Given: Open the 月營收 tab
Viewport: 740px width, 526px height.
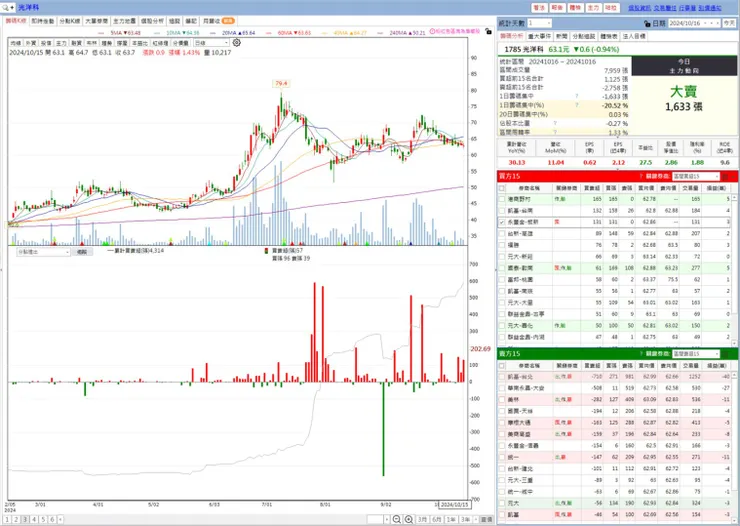Looking at the screenshot, I should click(x=218, y=21).
